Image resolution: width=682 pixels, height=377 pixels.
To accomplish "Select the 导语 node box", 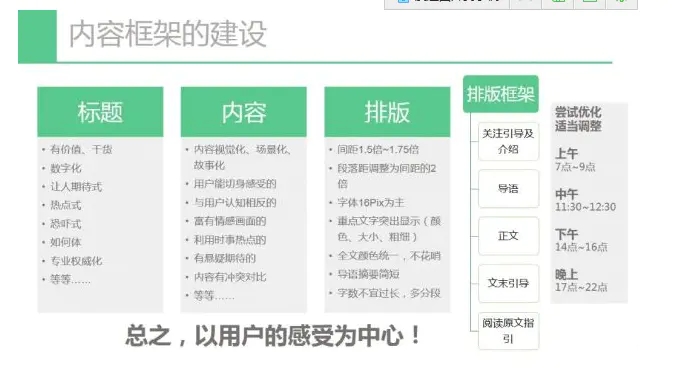I will [x=508, y=189].
